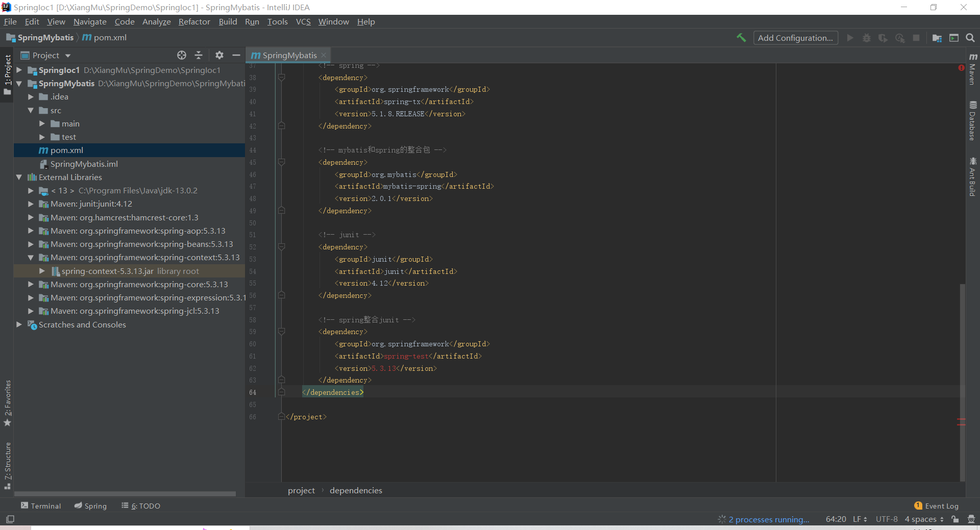Open Add Configuration dialog
Image resolution: width=980 pixels, height=530 pixels.
point(795,38)
